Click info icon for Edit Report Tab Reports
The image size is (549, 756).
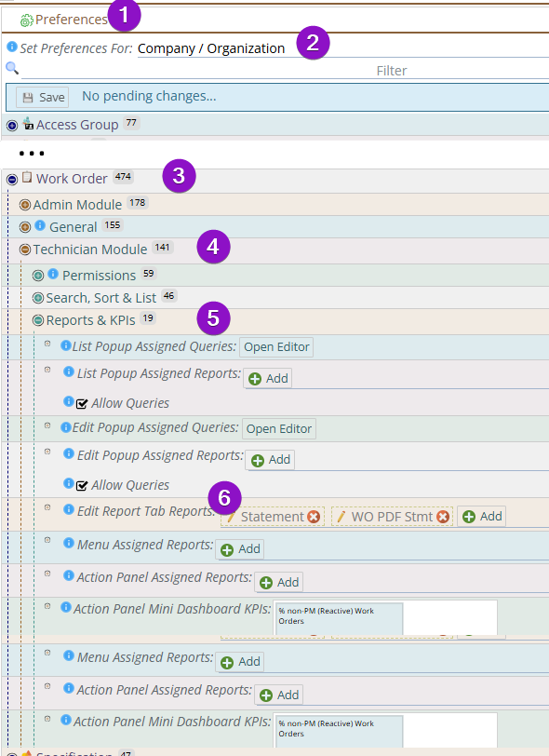(x=69, y=509)
